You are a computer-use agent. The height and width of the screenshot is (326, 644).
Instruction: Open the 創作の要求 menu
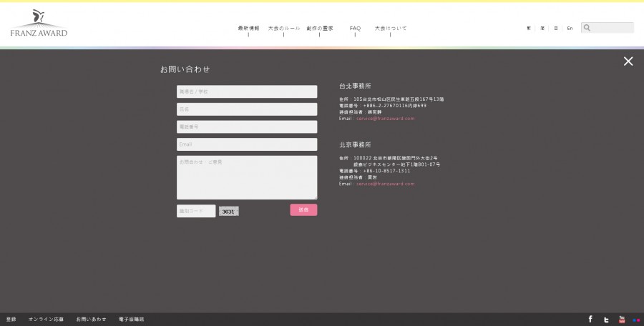point(320,29)
